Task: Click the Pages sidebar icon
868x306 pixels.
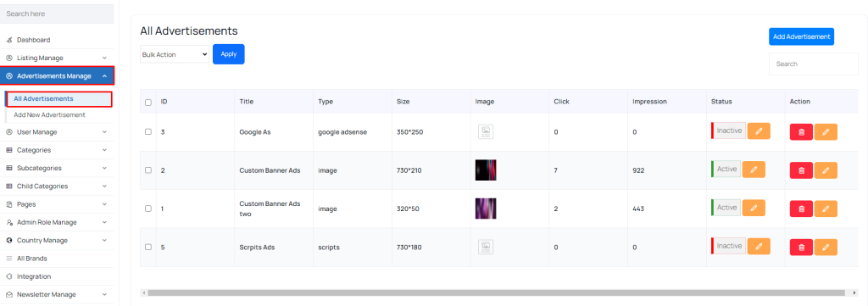Action: point(8,204)
